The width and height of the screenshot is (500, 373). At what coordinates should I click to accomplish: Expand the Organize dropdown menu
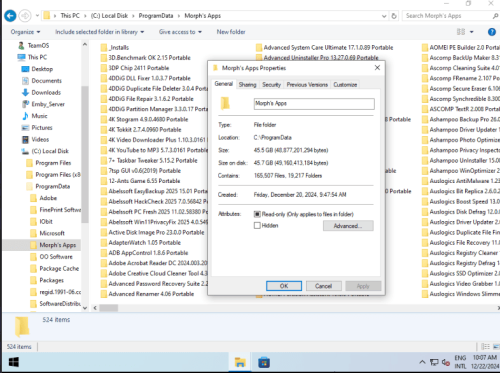pos(25,32)
